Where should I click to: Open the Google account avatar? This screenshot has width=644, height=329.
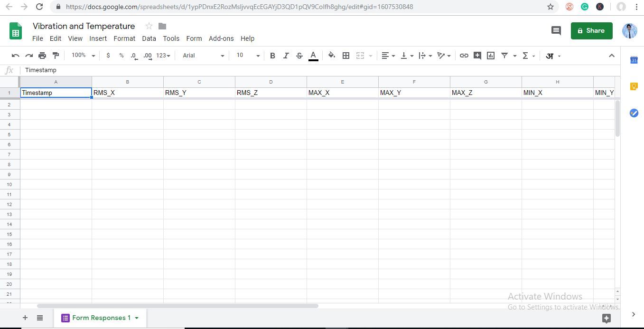point(629,31)
